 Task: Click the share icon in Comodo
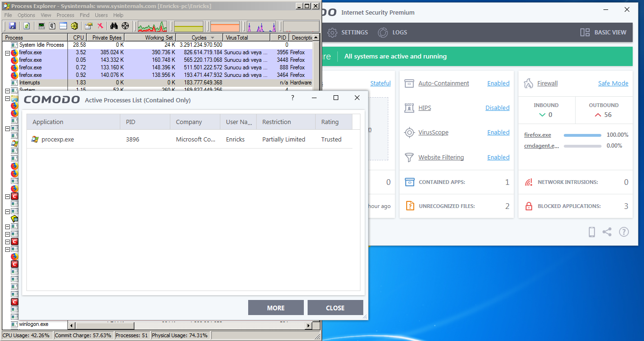pos(607,232)
